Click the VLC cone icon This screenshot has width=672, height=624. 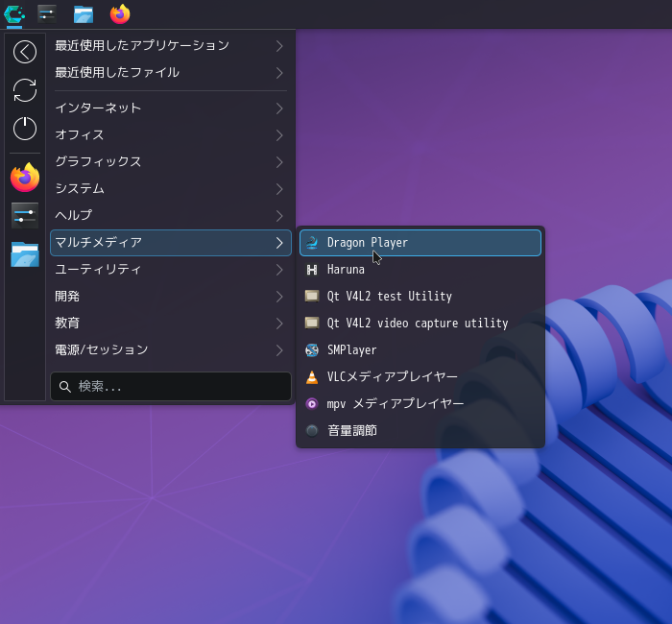pyautogui.click(x=312, y=377)
